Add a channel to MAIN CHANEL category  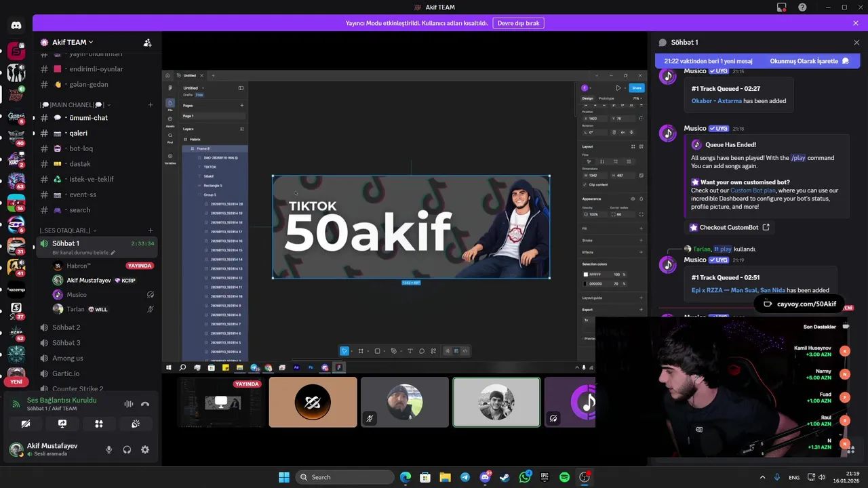tap(151, 105)
